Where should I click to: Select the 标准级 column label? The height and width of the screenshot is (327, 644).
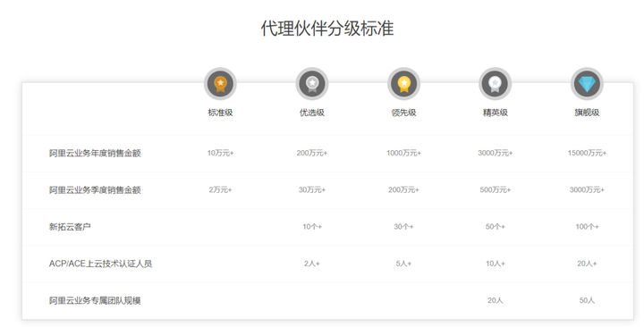[220, 113]
